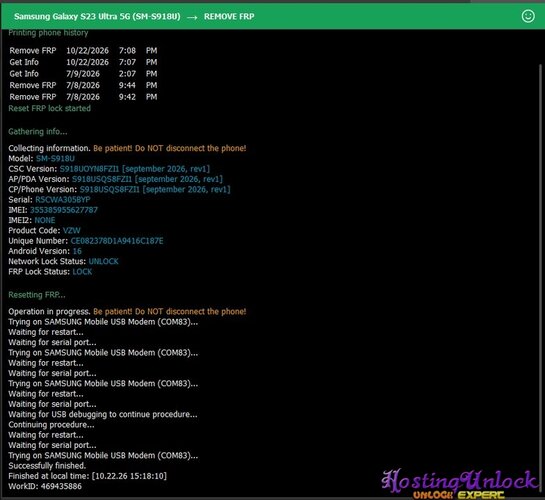Click the smiley face icon in header
The width and height of the screenshot is (545, 500).
(528, 16)
